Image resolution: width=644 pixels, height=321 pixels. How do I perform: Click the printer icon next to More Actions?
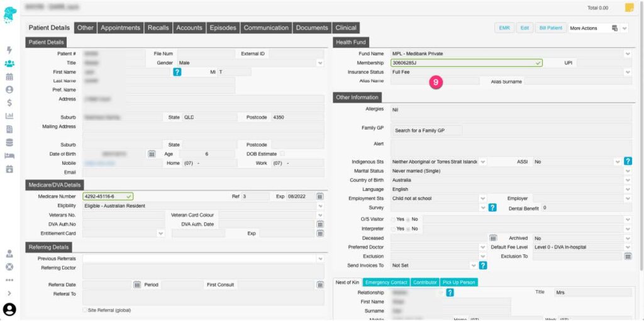click(615, 28)
